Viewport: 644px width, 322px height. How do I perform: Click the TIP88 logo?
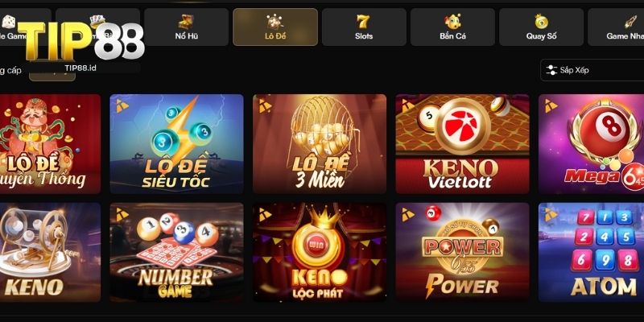(81, 43)
